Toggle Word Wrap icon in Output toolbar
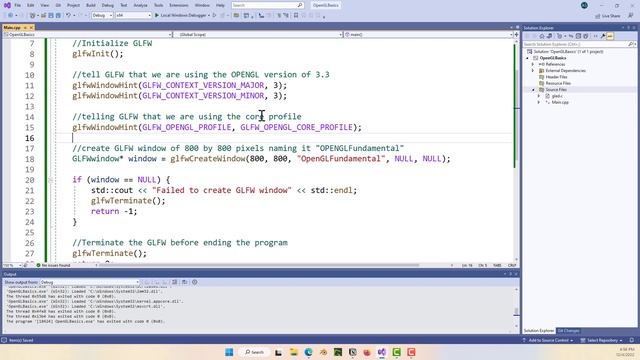 [x=184, y=282]
